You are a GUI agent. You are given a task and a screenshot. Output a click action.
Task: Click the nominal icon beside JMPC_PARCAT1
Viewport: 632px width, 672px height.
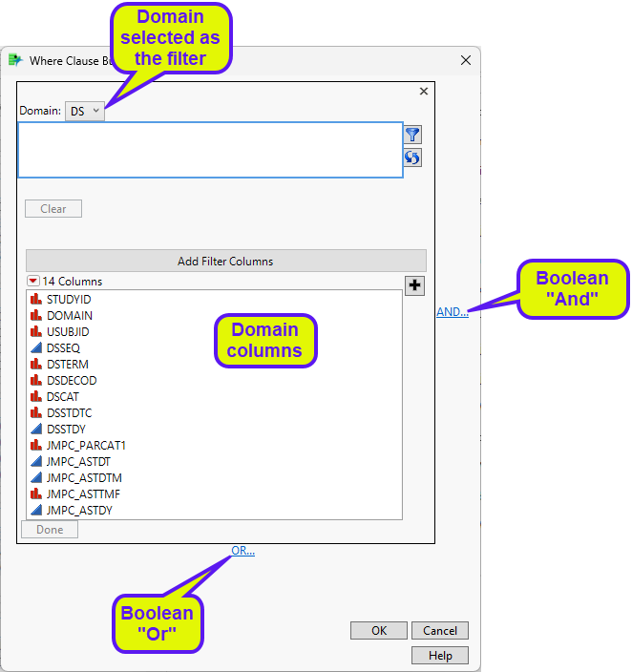[36, 445]
